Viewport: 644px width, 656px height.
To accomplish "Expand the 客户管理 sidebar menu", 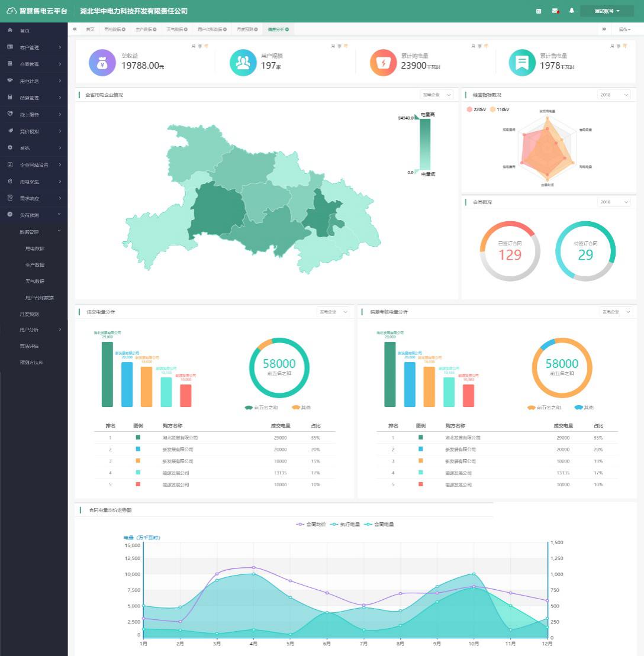I will pos(34,47).
